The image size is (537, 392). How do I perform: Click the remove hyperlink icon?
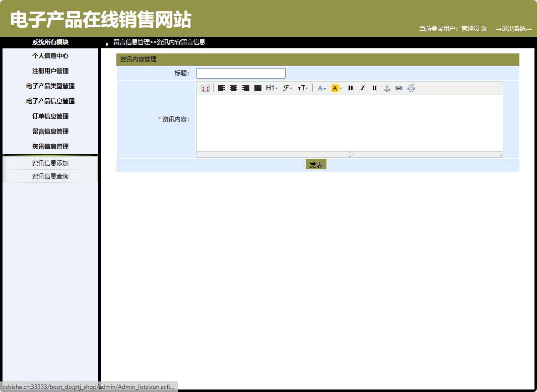pyautogui.click(x=411, y=88)
